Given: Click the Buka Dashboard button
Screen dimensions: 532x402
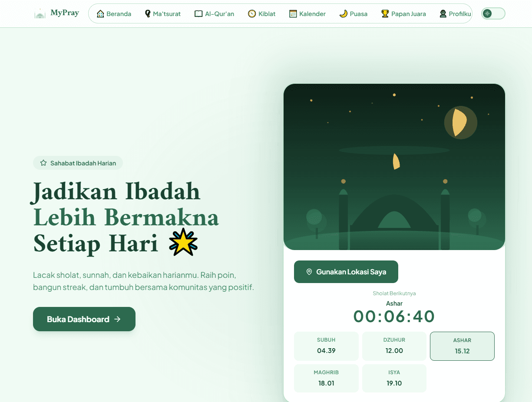Looking at the screenshot, I should 84,319.
